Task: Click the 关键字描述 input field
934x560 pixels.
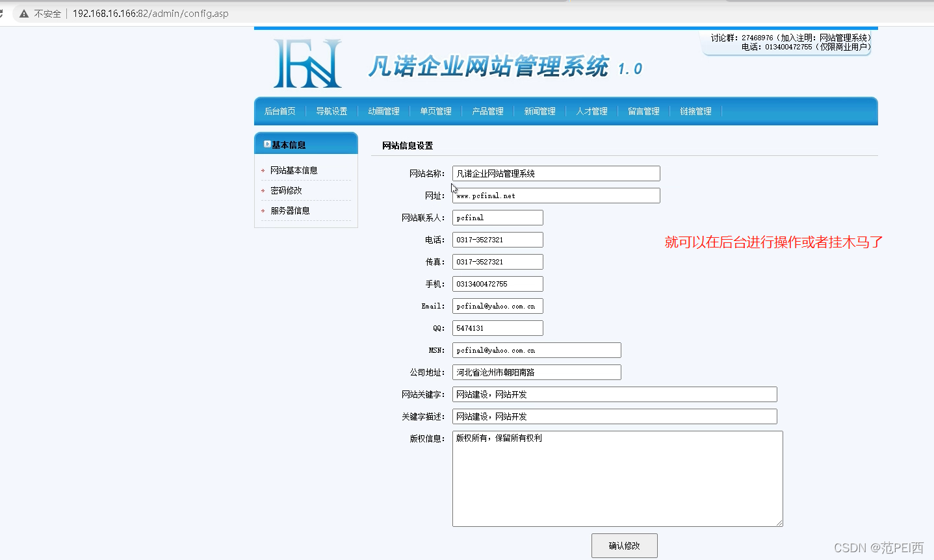Action: pos(615,416)
